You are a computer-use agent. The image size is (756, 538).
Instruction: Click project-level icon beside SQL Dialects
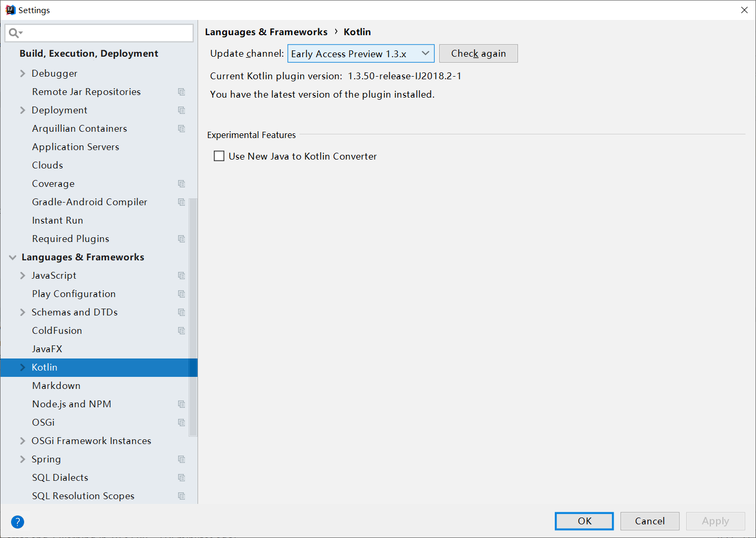181,478
